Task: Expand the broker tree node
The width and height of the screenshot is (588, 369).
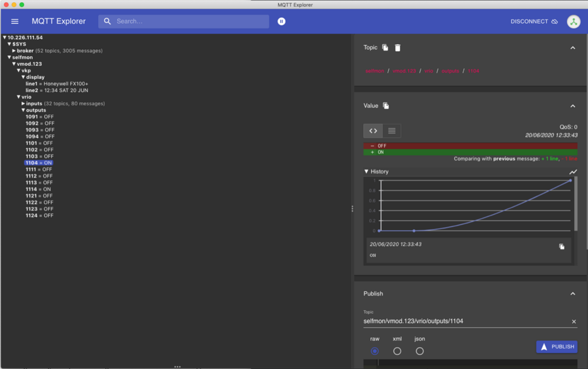Action: pos(14,51)
